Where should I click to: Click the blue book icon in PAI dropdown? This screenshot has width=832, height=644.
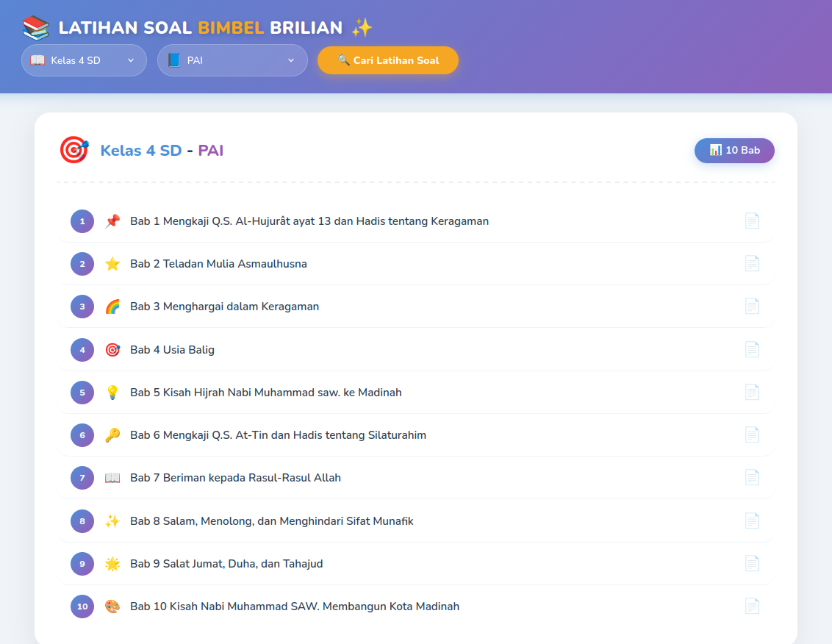(174, 60)
